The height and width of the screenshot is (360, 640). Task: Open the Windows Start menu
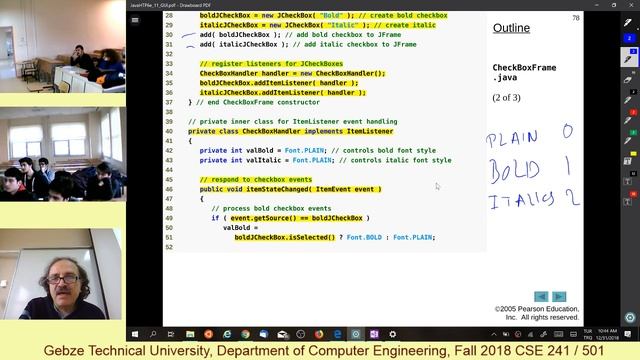point(135,334)
